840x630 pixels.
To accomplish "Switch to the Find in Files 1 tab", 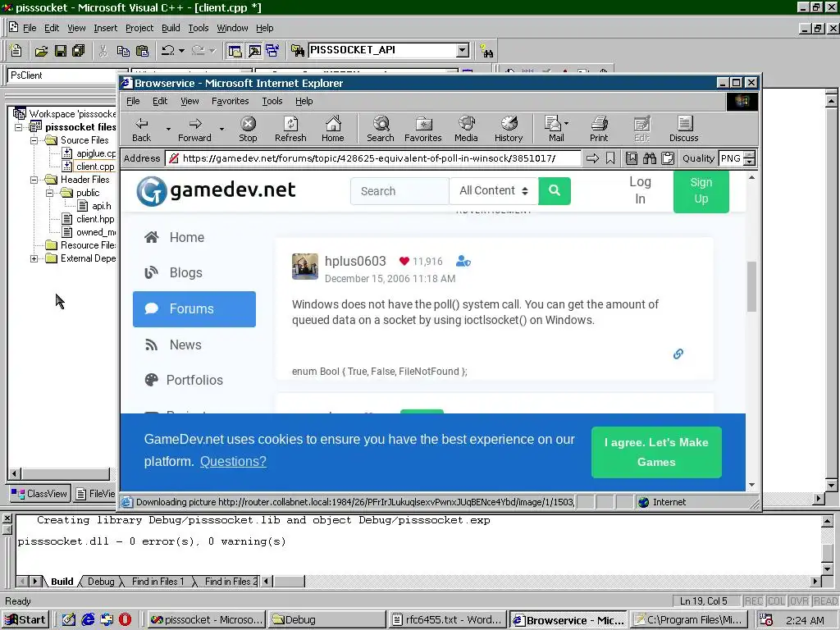I will pyautogui.click(x=157, y=582).
